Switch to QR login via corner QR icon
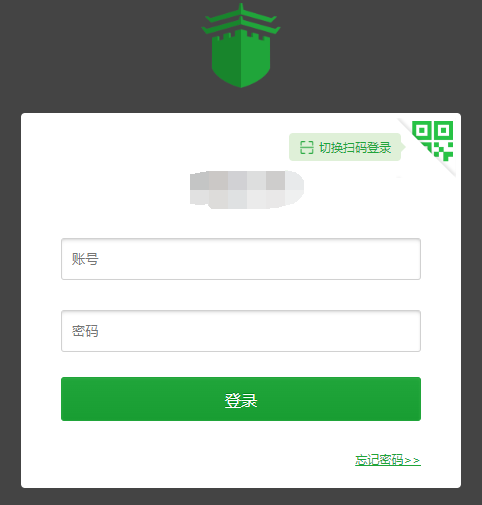Screen dimensions: 482x505 tap(433, 141)
